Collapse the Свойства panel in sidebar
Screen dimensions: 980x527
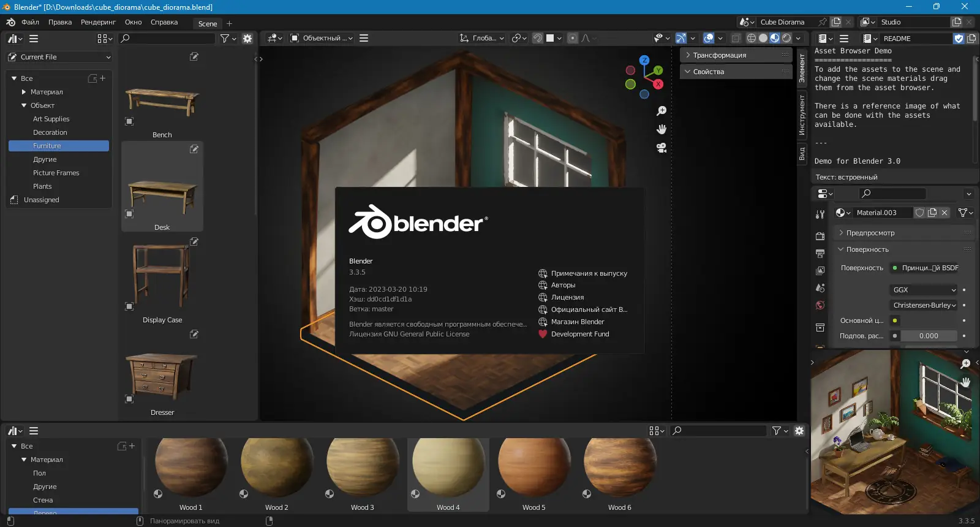(736, 72)
